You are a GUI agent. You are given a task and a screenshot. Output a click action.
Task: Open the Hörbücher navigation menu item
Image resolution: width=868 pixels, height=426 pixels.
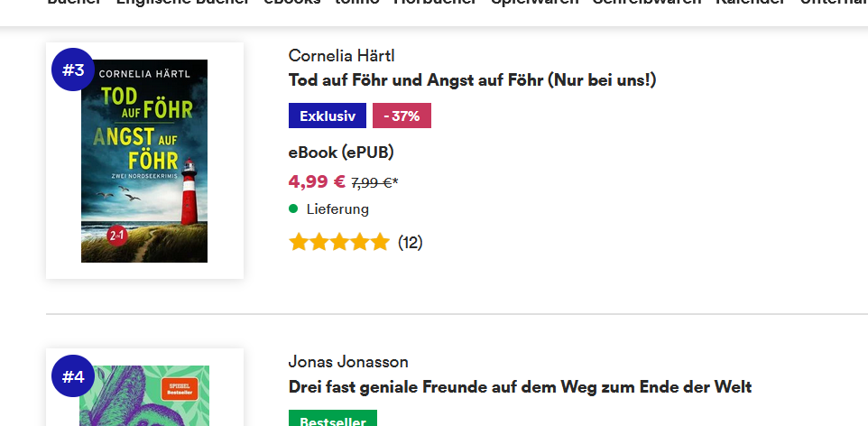click(435, 3)
